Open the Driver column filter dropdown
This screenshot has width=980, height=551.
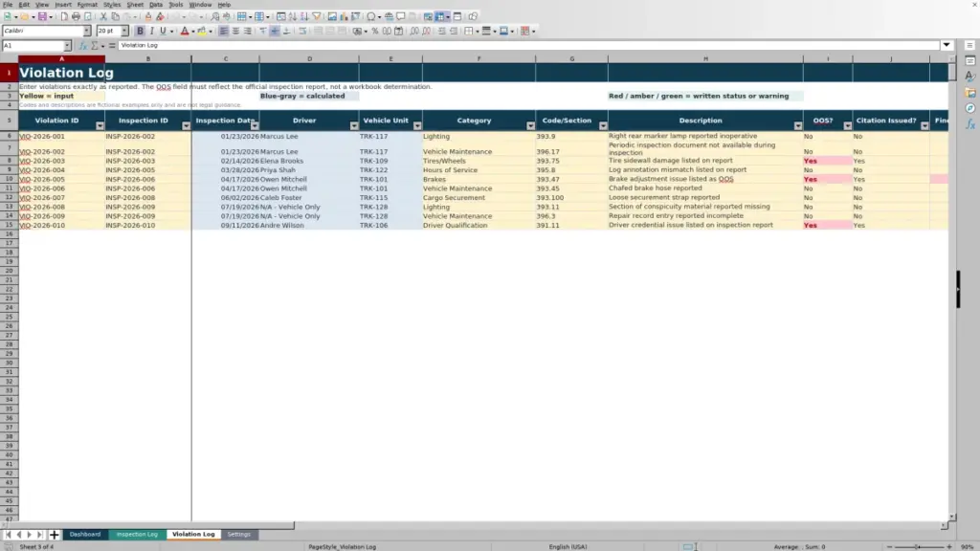pos(354,126)
